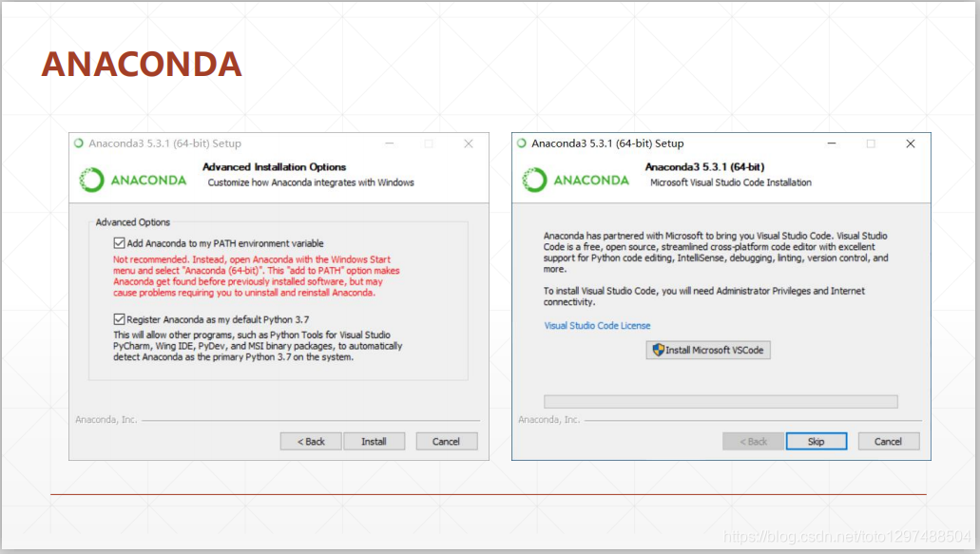The height and width of the screenshot is (554, 980).
Task: Click 'Anaconda3 5.3.1 (64-bit)' heading in right window
Action: point(704,166)
